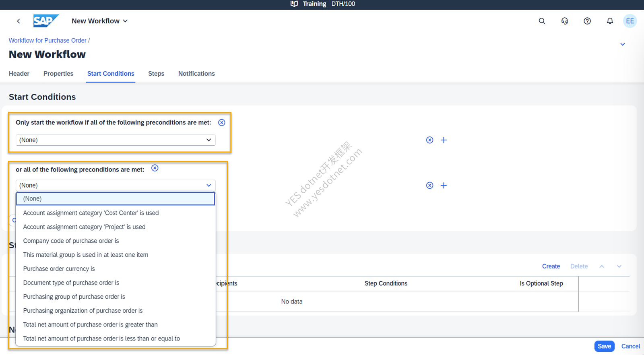Switch to the Steps tab
This screenshot has height=355, width=644.
tap(156, 74)
